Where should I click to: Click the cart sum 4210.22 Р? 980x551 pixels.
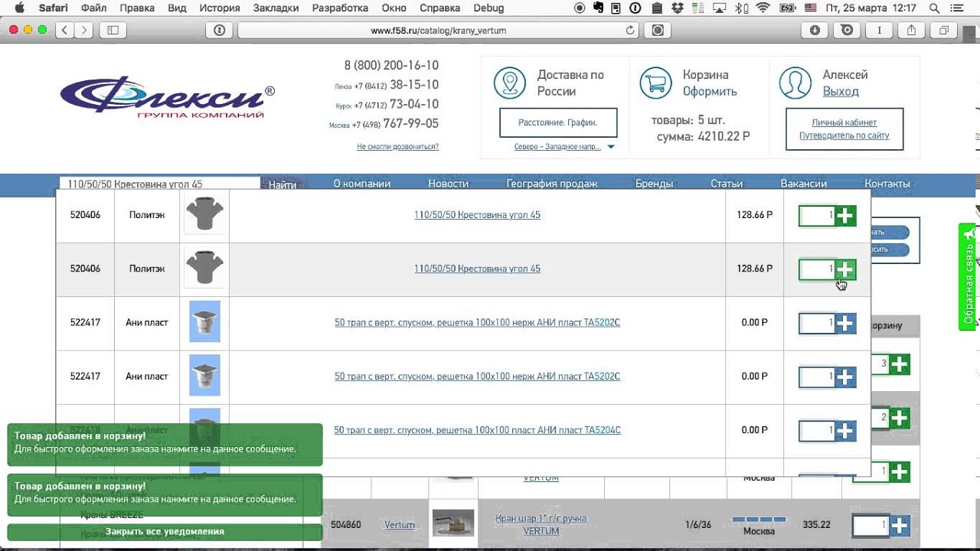[x=724, y=137]
